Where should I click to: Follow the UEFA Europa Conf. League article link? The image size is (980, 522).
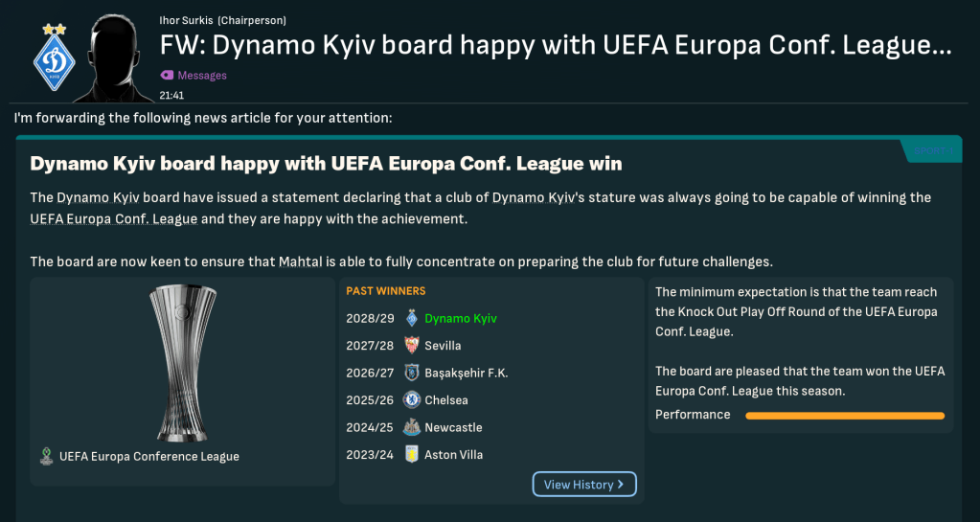pos(113,219)
